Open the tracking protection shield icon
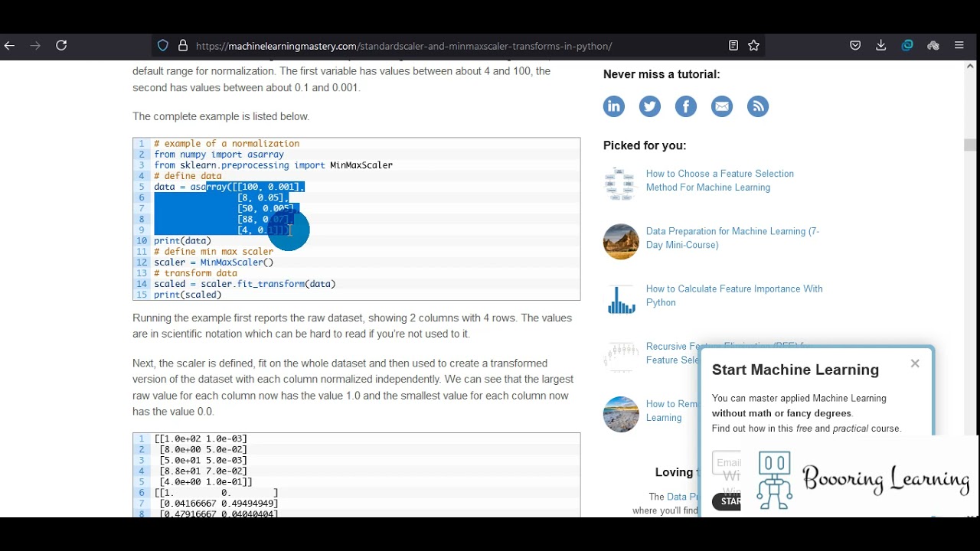980x551 pixels. [x=162, y=46]
